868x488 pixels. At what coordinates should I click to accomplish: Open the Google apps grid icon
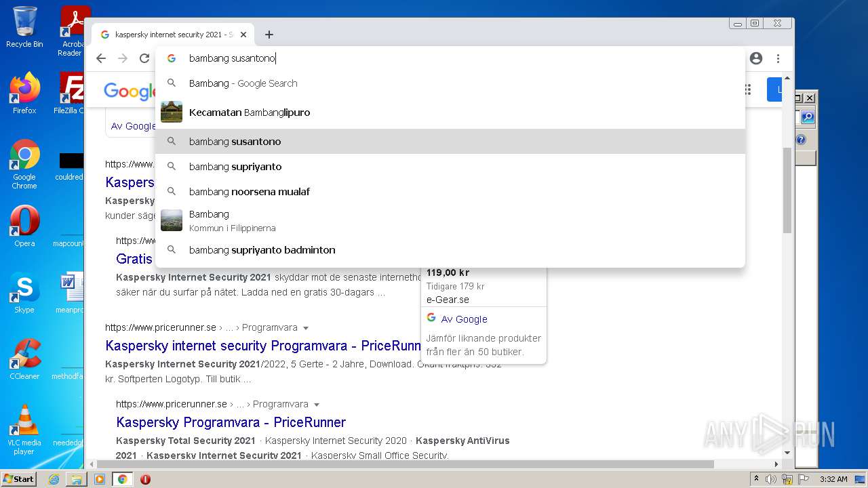pyautogui.click(x=748, y=89)
